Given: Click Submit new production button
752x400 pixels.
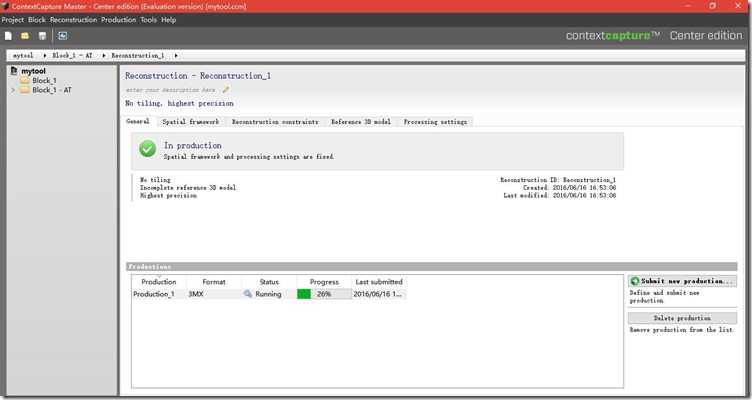Looking at the screenshot, I should [x=682, y=281].
